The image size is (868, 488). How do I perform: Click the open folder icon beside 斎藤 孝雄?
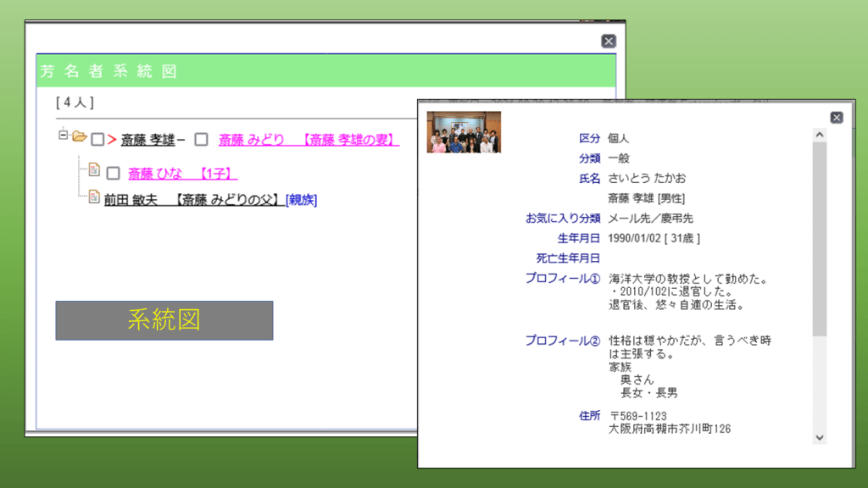tap(80, 136)
